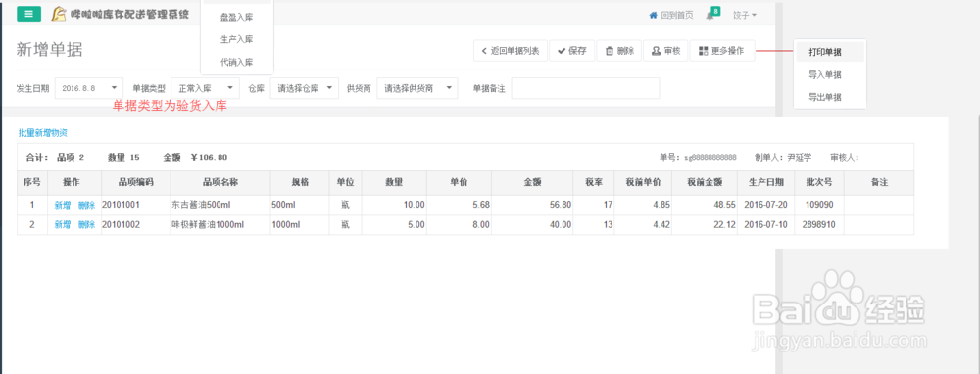980x374 pixels.
Task: Select 打印单据 from more actions menu
Action: click(830, 53)
